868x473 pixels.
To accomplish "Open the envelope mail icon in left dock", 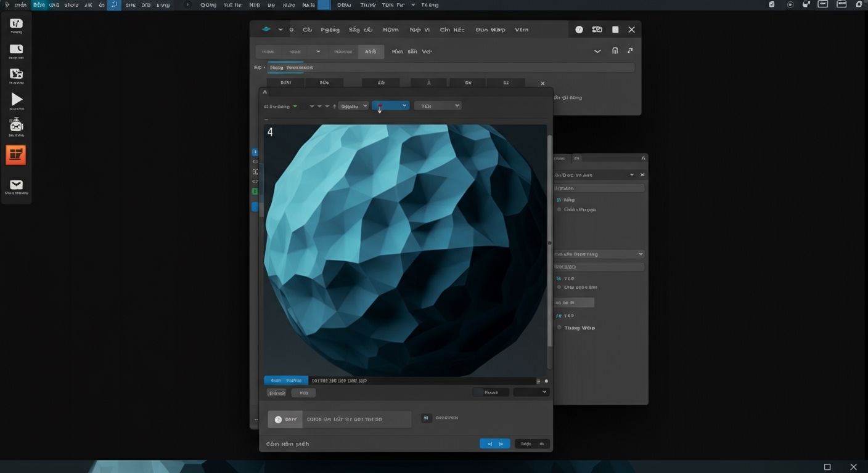I will tap(16, 185).
